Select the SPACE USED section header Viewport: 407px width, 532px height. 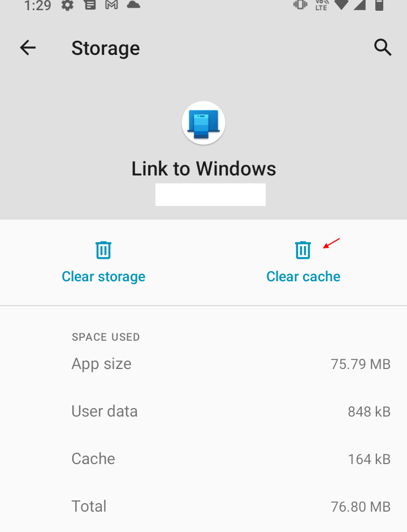pos(106,337)
